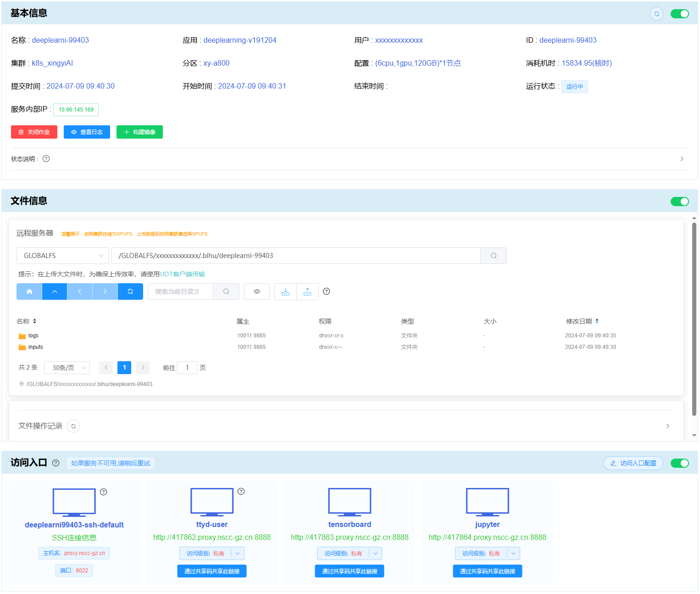Viewport: 700px width, 594px height.
Task: Click the file panel vertical scrollbar
Action: 694,319
